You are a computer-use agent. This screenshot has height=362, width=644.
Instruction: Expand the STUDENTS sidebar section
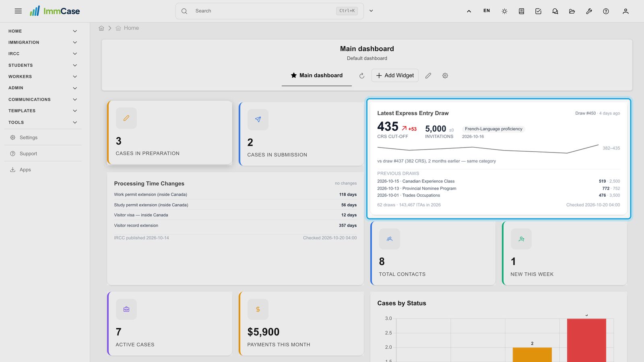pos(43,65)
